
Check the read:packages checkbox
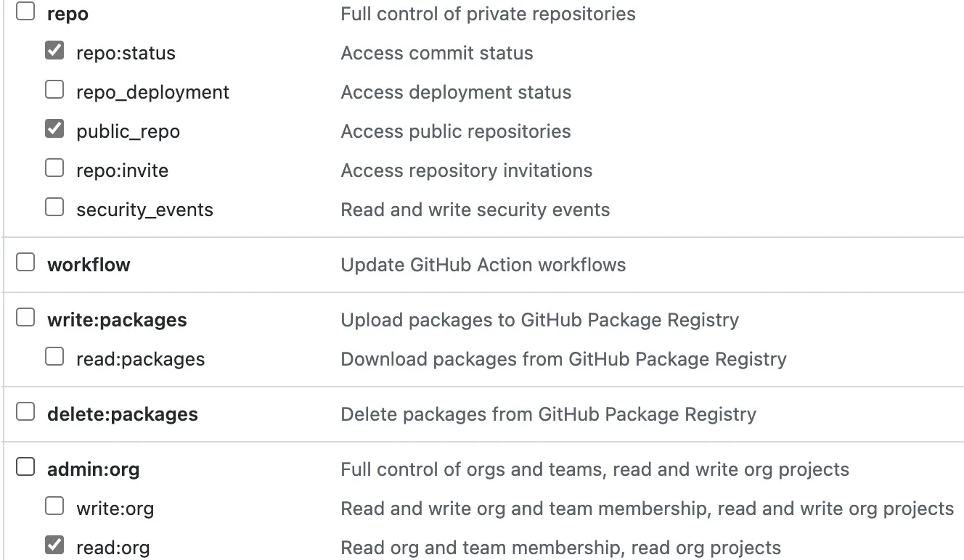[54, 357]
